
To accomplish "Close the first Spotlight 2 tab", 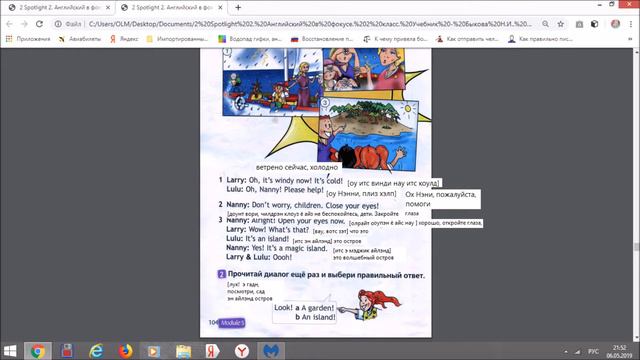I will [108, 7].
